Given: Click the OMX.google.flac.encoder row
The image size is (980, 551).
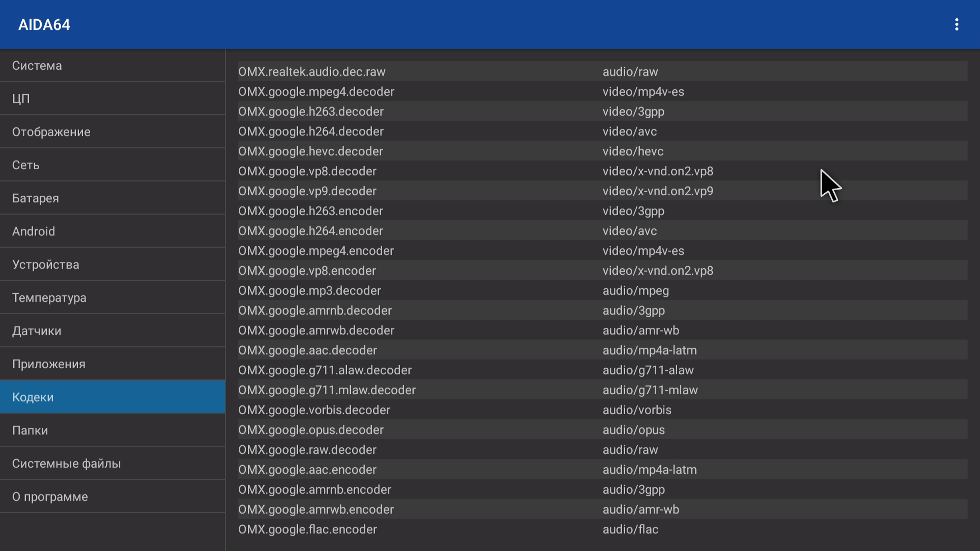Looking at the screenshot, I should pyautogui.click(x=602, y=529).
